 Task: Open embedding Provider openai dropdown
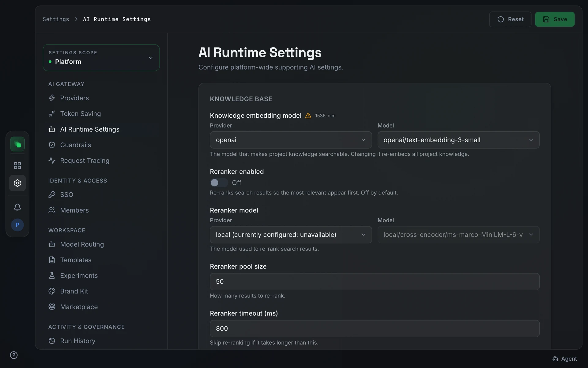[291, 140]
